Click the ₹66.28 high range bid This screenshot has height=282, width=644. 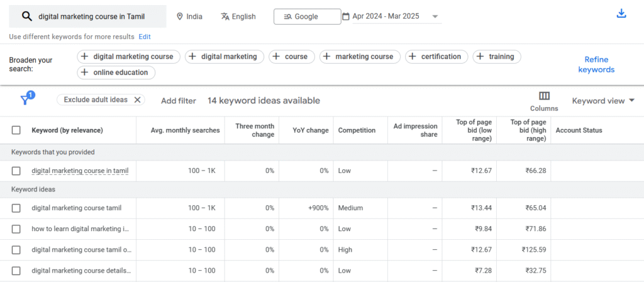pyautogui.click(x=536, y=171)
